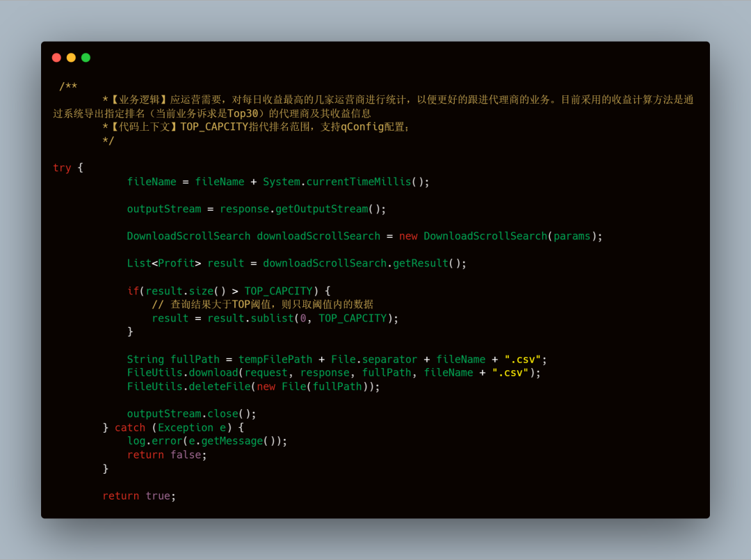The image size is (751, 560).
Task: Click the "try" keyword
Action: (x=62, y=168)
